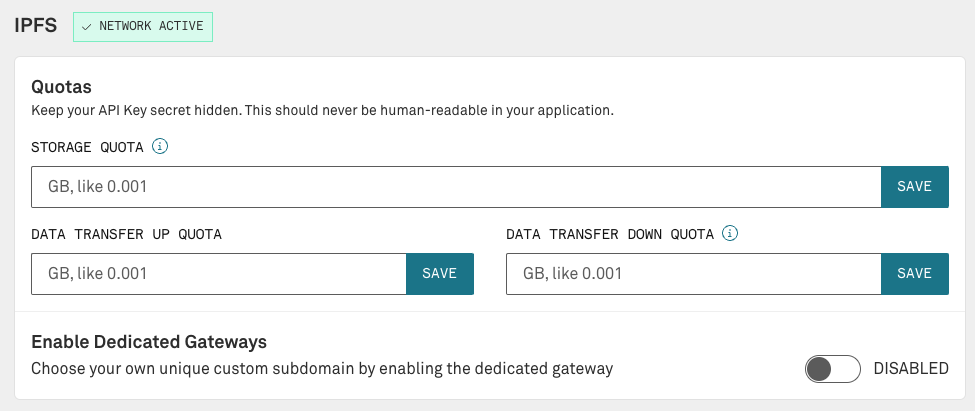Select the IPFS section heading

click(36, 26)
